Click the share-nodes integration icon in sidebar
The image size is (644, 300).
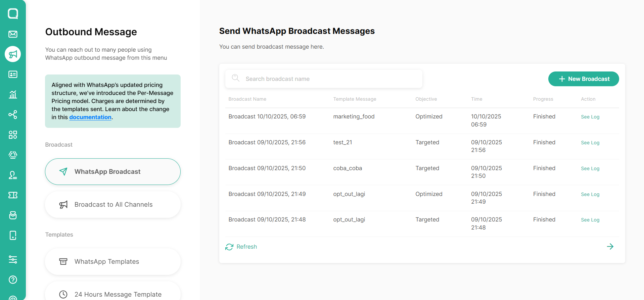click(13, 115)
